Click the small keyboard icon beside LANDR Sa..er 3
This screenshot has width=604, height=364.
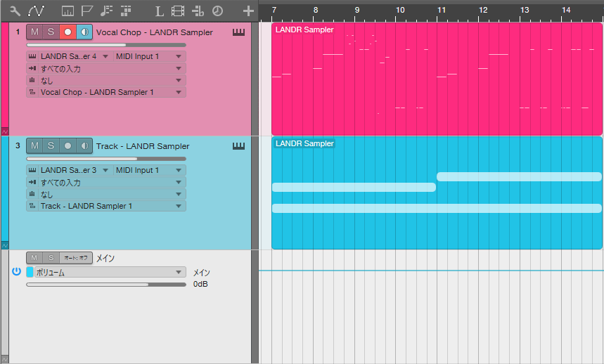tap(32, 170)
